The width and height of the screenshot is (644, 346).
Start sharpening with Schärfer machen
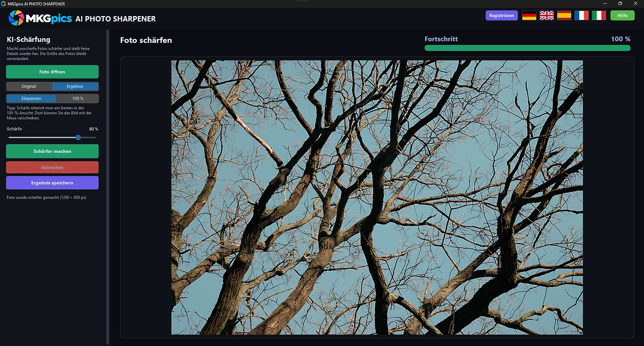pos(52,151)
